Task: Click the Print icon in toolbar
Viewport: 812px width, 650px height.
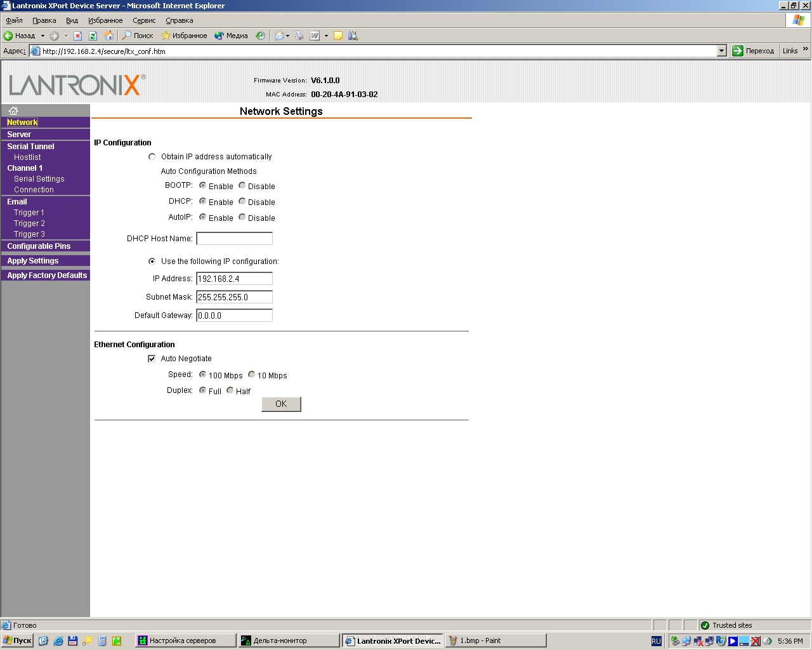Action: tap(299, 36)
